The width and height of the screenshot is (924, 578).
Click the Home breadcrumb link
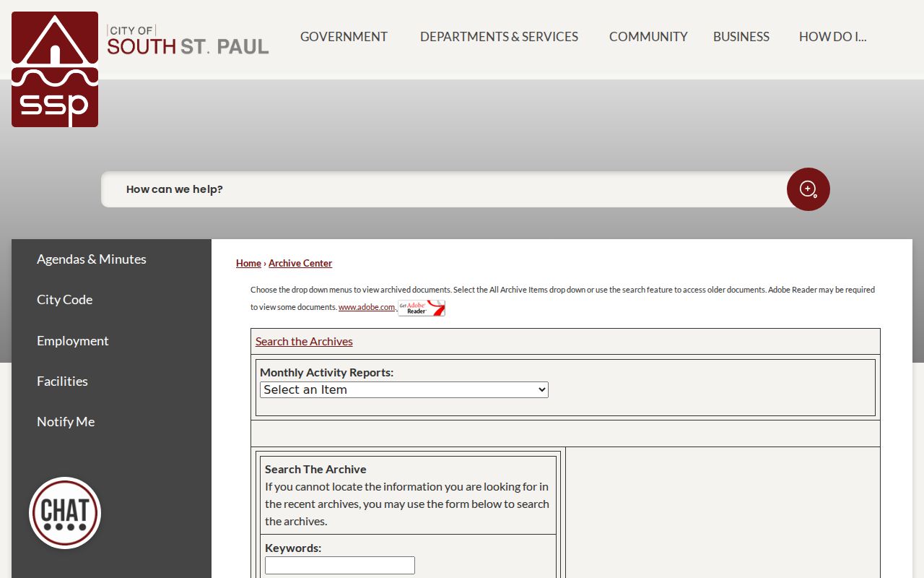pyautogui.click(x=248, y=264)
